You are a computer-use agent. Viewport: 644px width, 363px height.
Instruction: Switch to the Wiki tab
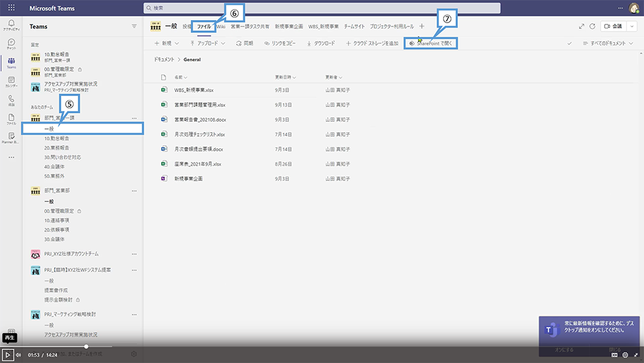[221, 26]
